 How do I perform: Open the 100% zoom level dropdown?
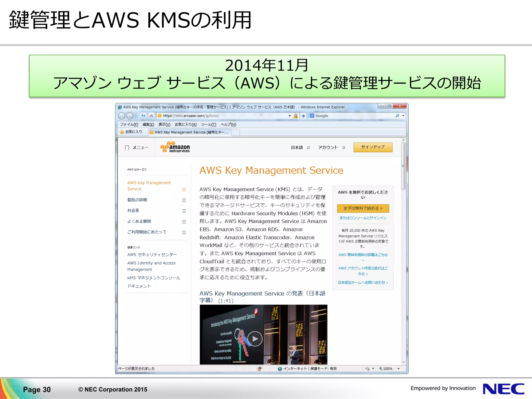pos(398,369)
